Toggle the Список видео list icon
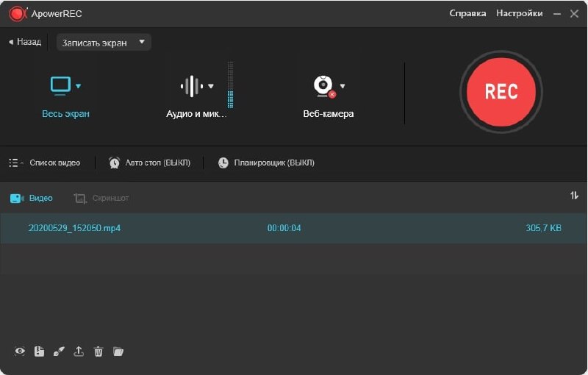Viewport: 588px width, 375px height. click(15, 162)
